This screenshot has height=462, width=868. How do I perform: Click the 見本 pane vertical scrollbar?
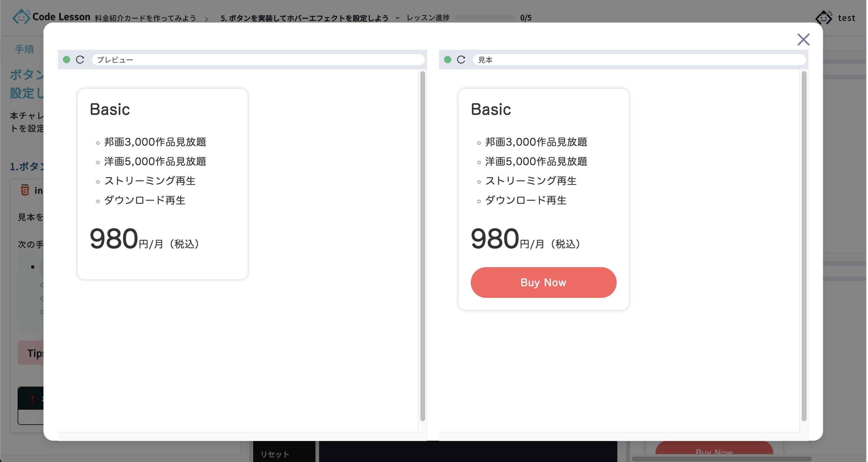pyautogui.click(x=804, y=246)
